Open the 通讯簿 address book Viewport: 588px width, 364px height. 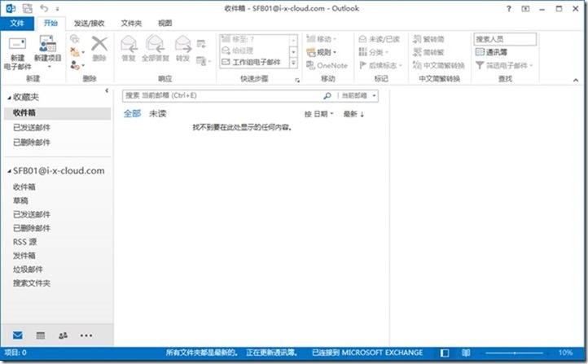click(x=491, y=52)
